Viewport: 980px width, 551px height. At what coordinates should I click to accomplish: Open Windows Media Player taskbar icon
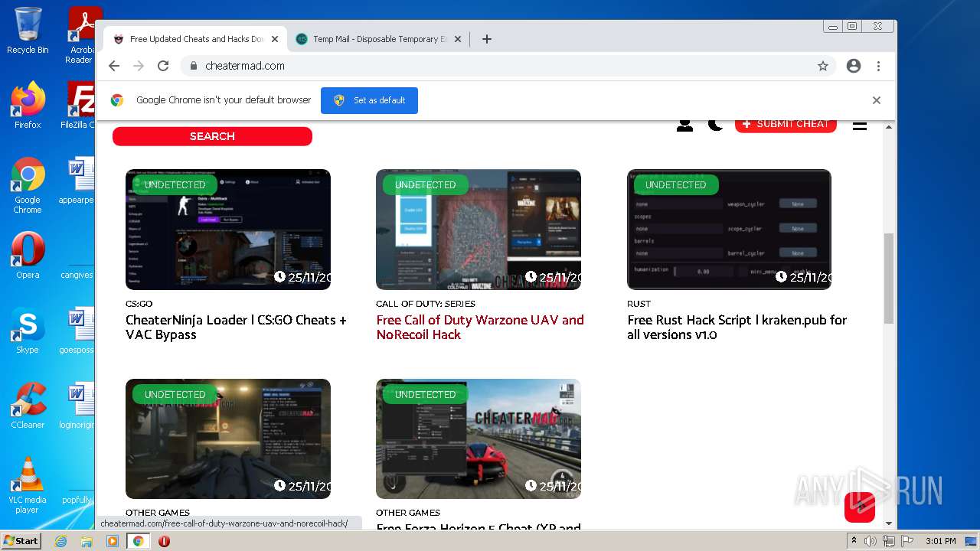coord(113,541)
